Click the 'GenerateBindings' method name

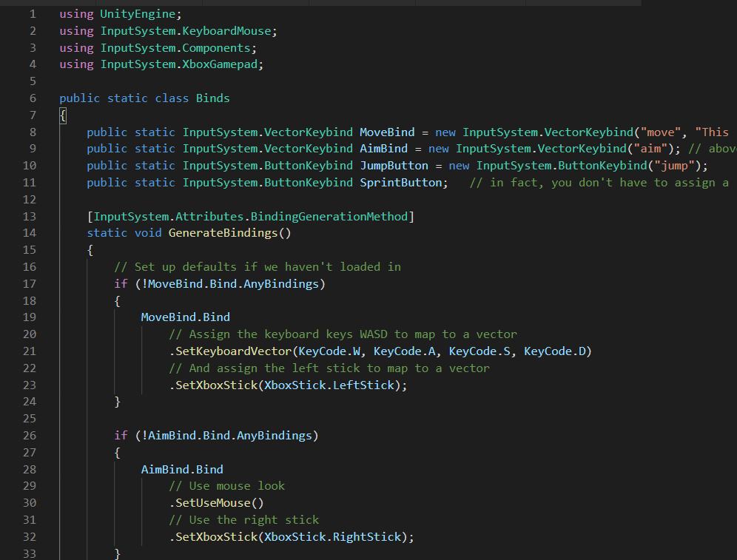click(x=223, y=233)
